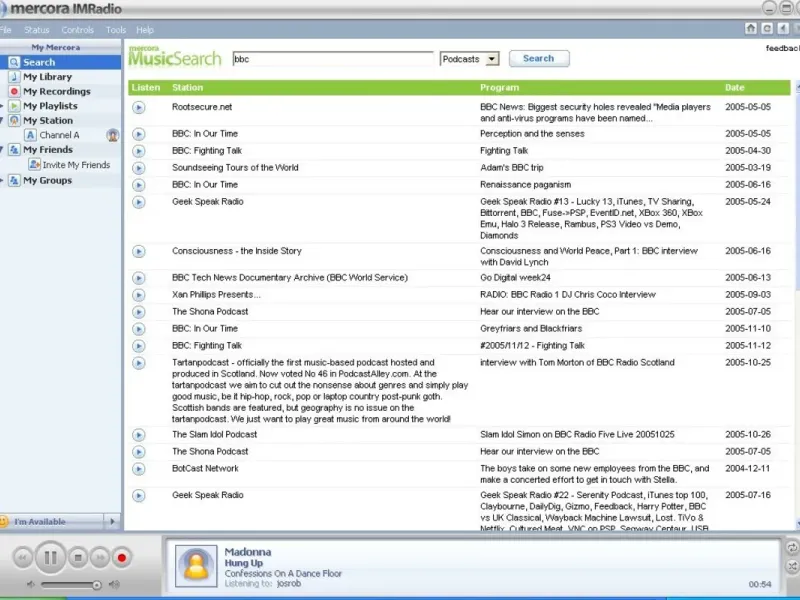Open My Library in sidebar

pyautogui.click(x=47, y=77)
